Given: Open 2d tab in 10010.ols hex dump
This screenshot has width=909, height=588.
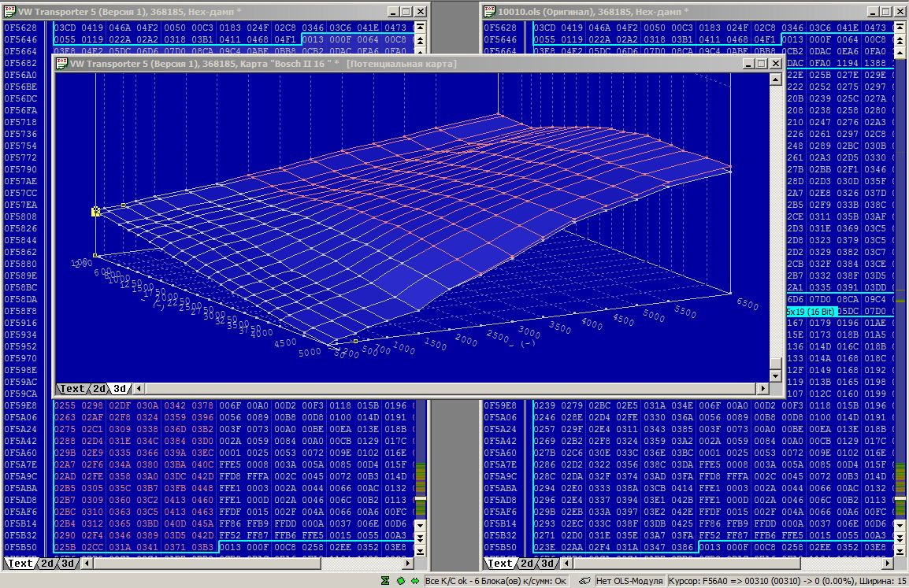Looking at the screenshot, I should tap(528, 563).
